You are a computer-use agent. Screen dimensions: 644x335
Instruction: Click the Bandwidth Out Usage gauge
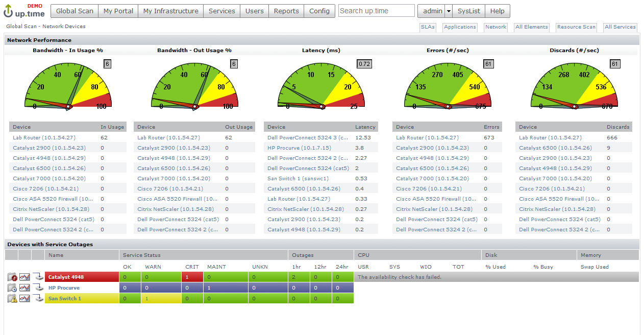tap(194, 86)
